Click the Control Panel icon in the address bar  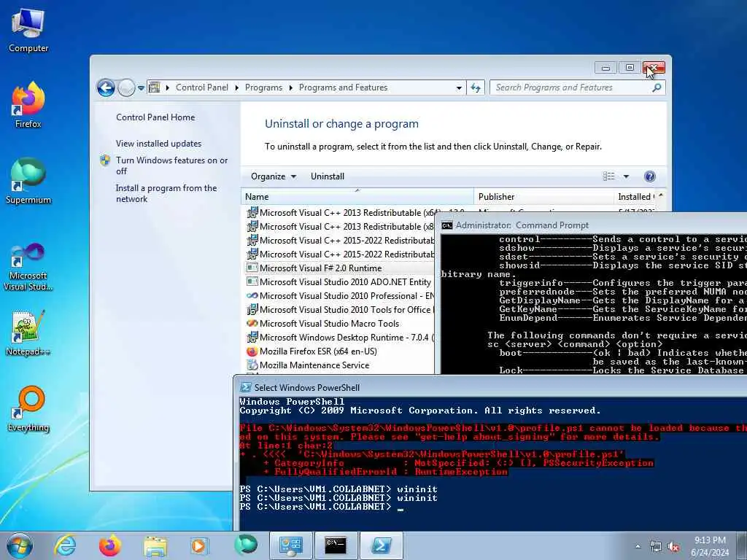155,87
